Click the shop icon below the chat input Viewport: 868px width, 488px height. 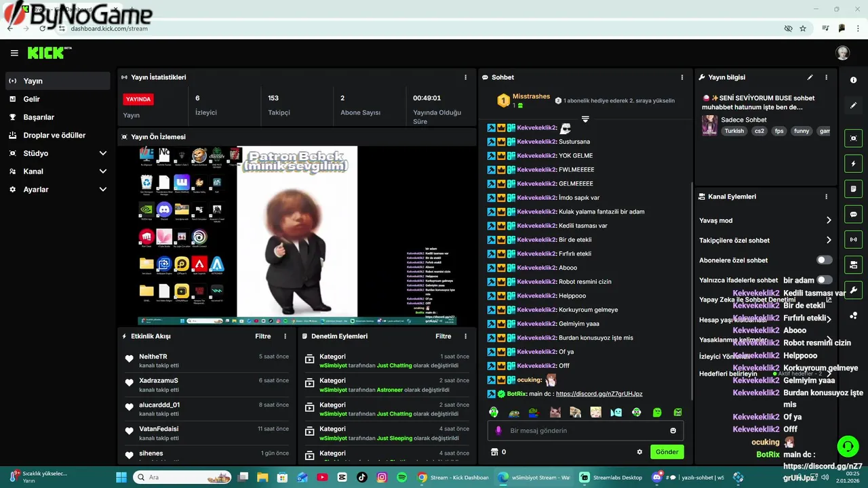[x=494, y=452]
